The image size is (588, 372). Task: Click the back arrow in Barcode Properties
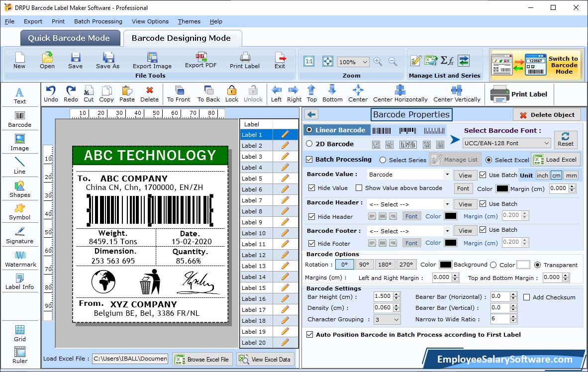pyautogui.click(x=311, y=114)
